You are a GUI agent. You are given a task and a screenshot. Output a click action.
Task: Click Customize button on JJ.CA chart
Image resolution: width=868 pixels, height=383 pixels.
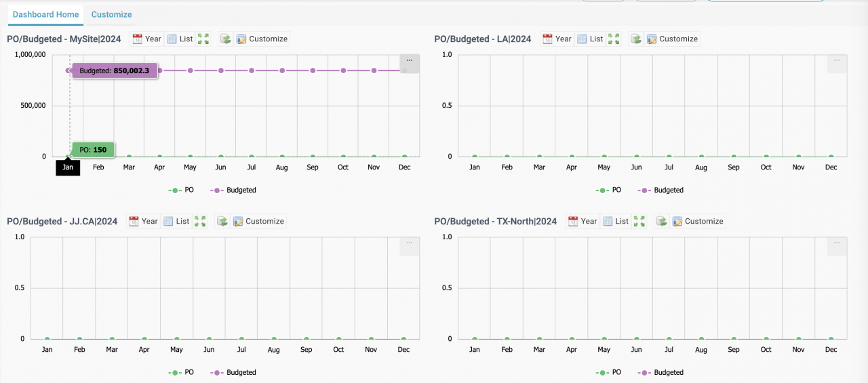pyautogui.click(x=258, y=222)
